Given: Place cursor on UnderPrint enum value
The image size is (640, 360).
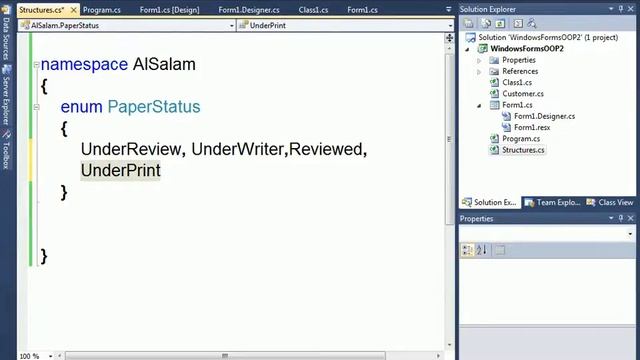Looking at the screenshot, I should pyautogui.click(x=120, y=171).
